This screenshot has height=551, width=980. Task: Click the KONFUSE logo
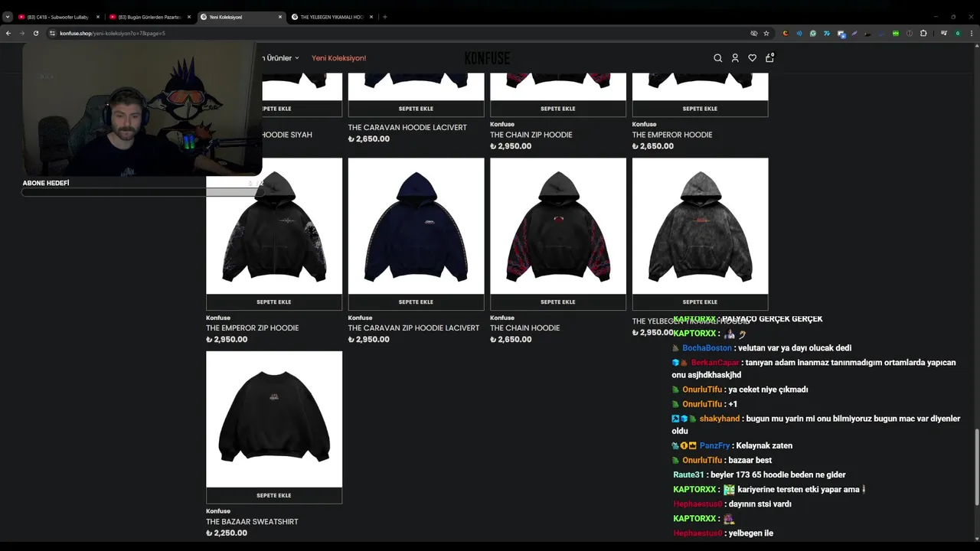[x=487, y=58]
